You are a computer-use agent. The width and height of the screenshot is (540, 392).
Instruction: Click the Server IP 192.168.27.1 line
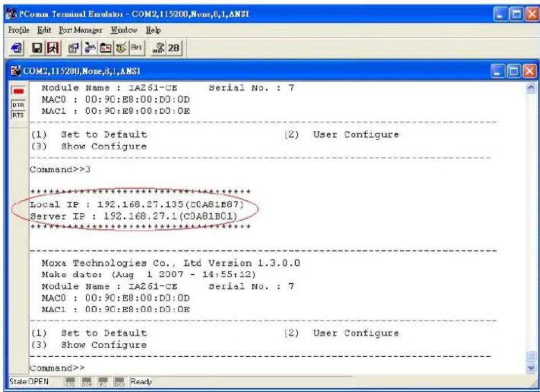134,216
